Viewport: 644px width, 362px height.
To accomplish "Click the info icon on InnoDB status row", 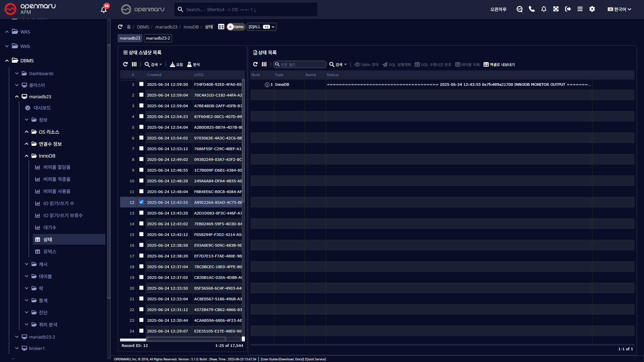I will (267, 85).
